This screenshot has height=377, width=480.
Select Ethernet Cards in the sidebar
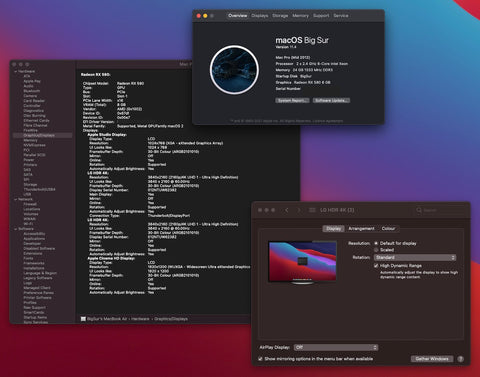36,121
